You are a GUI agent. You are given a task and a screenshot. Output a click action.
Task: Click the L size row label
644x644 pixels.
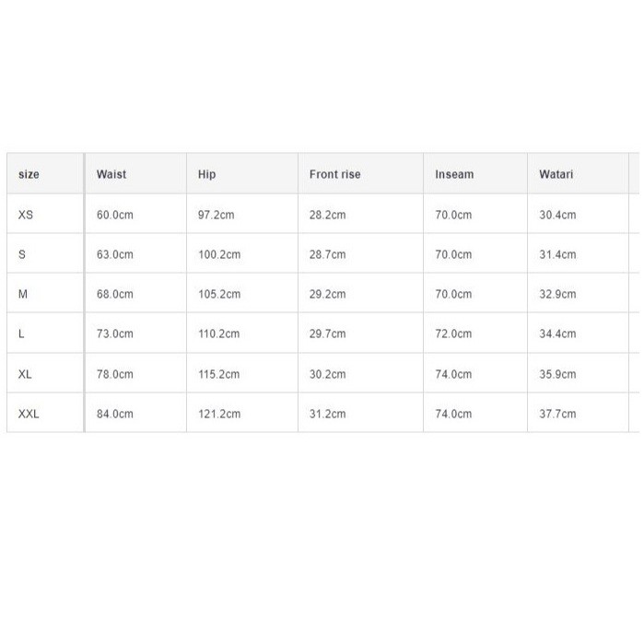click(x=21, y=334)
